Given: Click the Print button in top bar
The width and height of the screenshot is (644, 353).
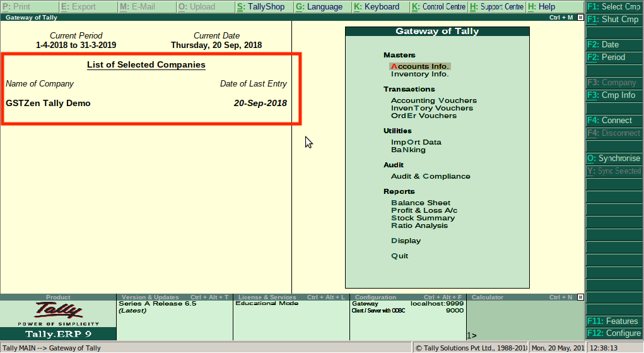Looking at the screenshot, I should [x=30, y=7].
